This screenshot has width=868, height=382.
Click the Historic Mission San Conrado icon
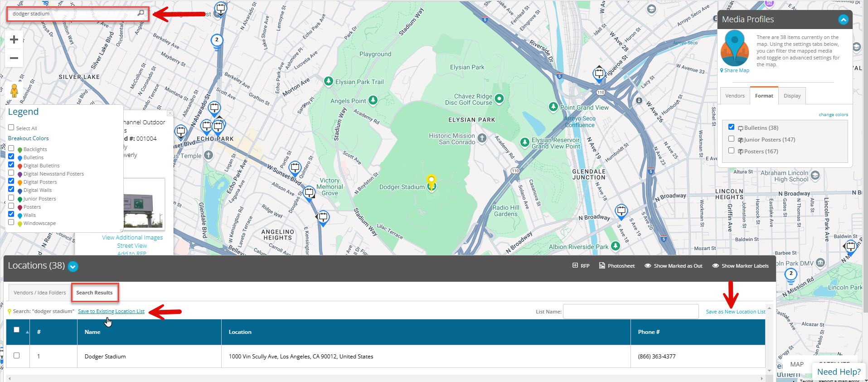482,137
